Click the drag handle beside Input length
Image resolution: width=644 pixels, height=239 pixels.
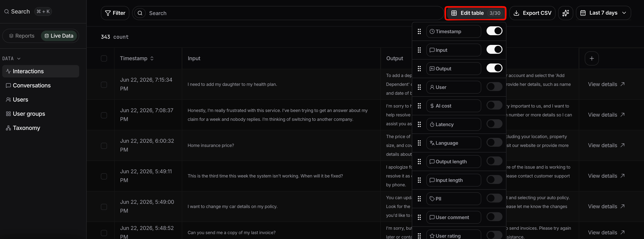coord(419,180)
